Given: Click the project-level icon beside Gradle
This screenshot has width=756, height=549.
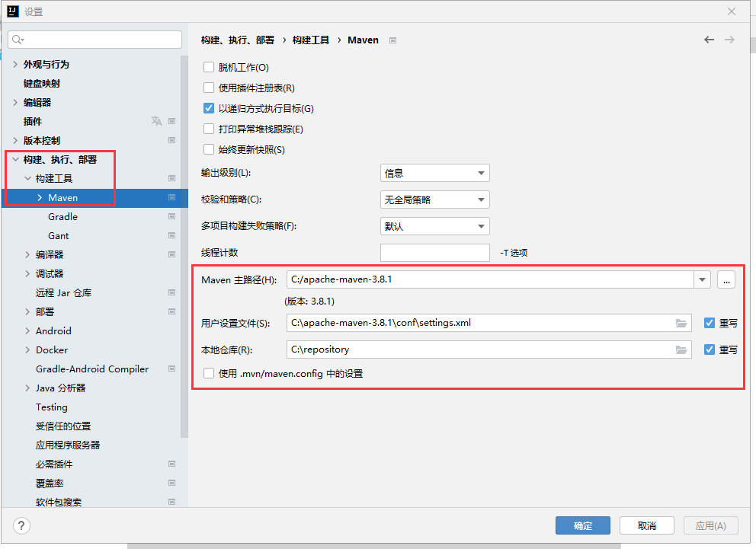Looking at the screenshot, I should click(x=172, y=216).
